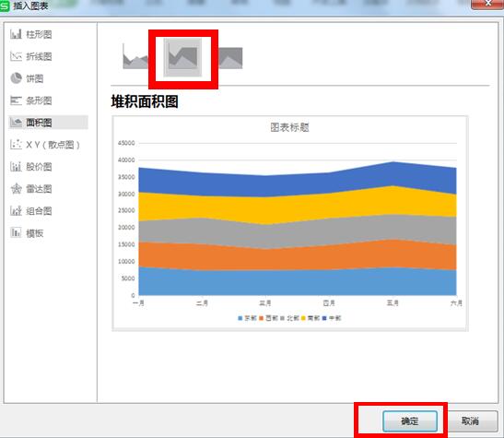Cancel using the 取消 button
The width and height of the screenshot is (504, 438).
coord(470,421)
